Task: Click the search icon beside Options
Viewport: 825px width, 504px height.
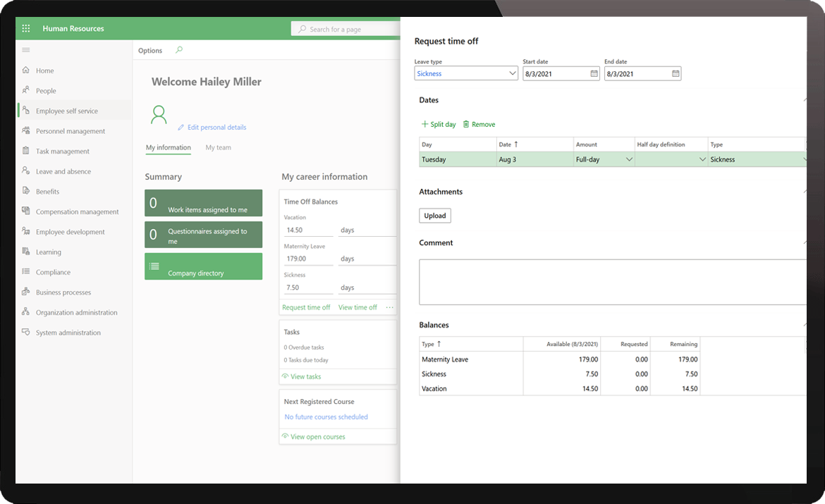Action: tap(179, 50)
